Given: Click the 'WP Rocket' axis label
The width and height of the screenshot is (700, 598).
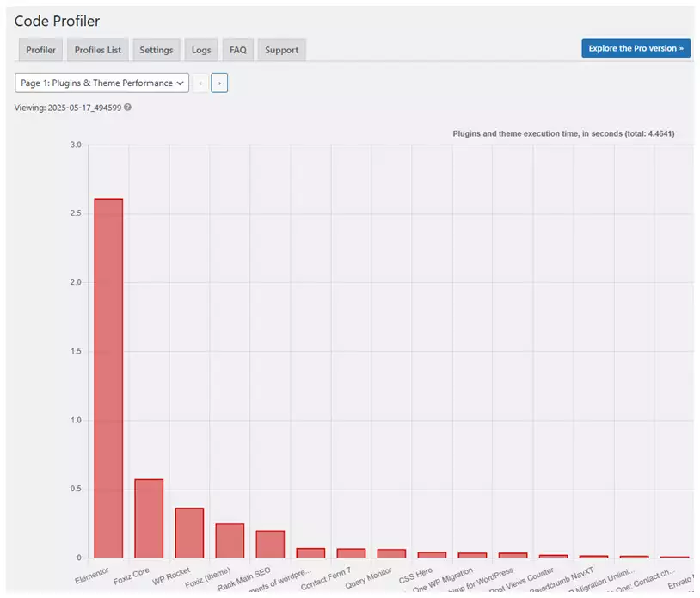Looking at the screenshot, I should [x=171, y=576].
